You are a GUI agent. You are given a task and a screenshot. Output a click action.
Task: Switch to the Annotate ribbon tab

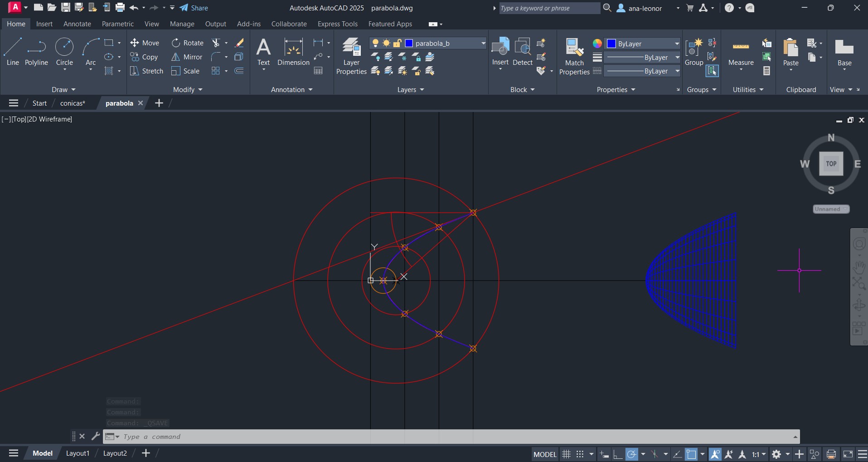pos(77,24)
